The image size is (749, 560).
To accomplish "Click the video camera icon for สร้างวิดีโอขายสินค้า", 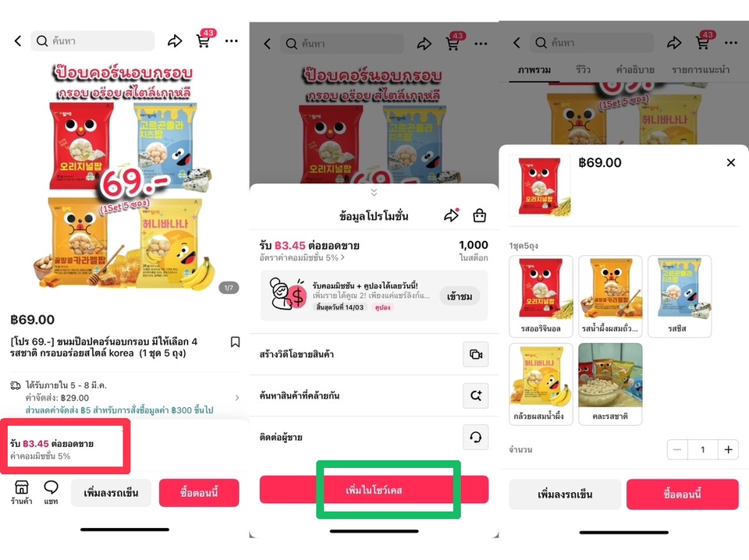I will 476,354.
